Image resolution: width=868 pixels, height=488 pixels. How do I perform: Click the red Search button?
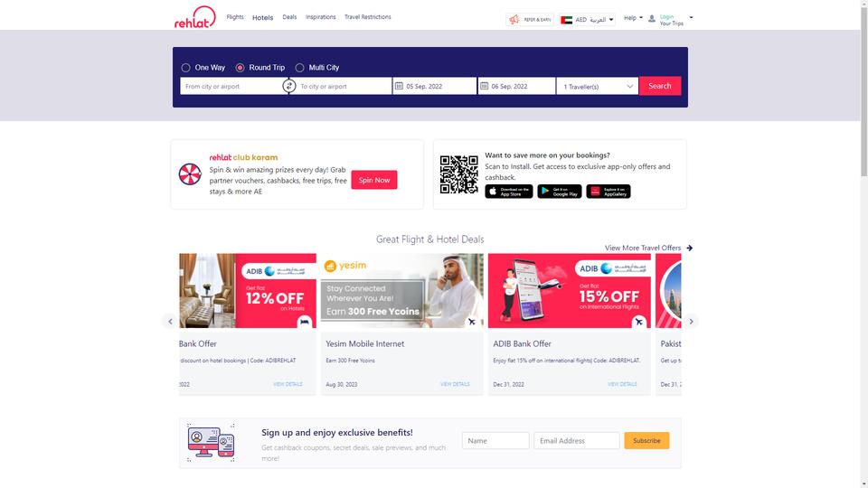click(x=660, y=86)
